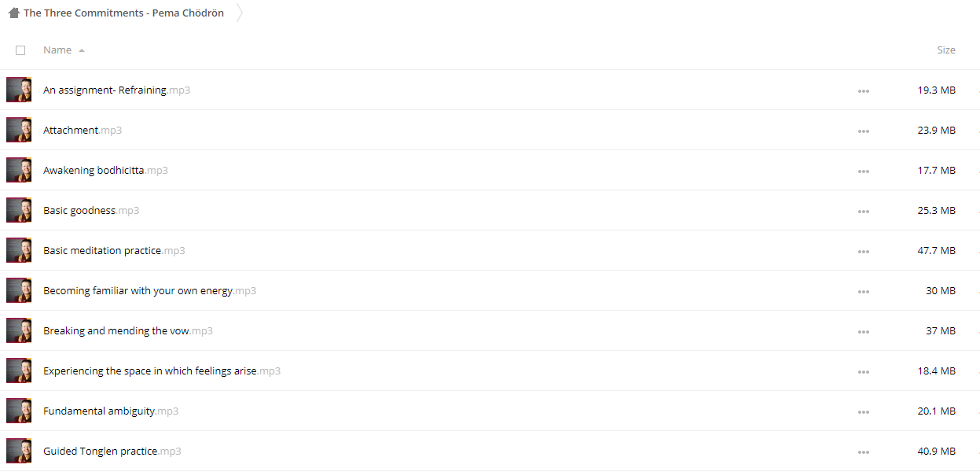Show actions menu for Guided Tonglen practice.mp3
Image resolution: width=980 pixels, height=472 pixels.
(x=864, y=452)
